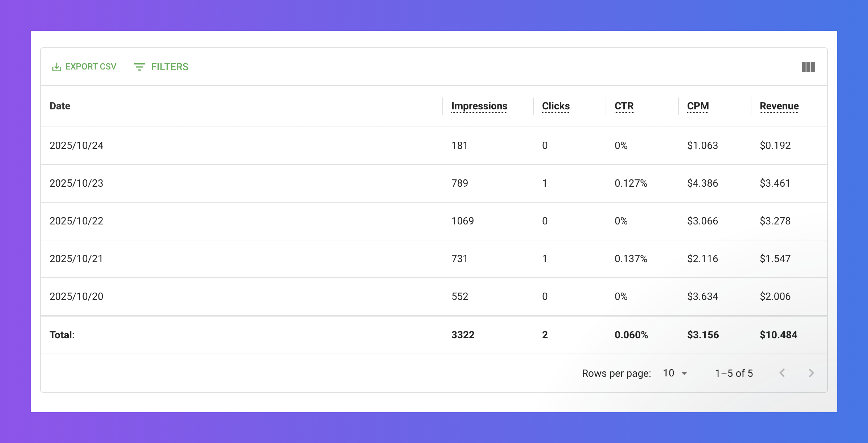Click the 2025/10/20 date entry

(76, 296)
